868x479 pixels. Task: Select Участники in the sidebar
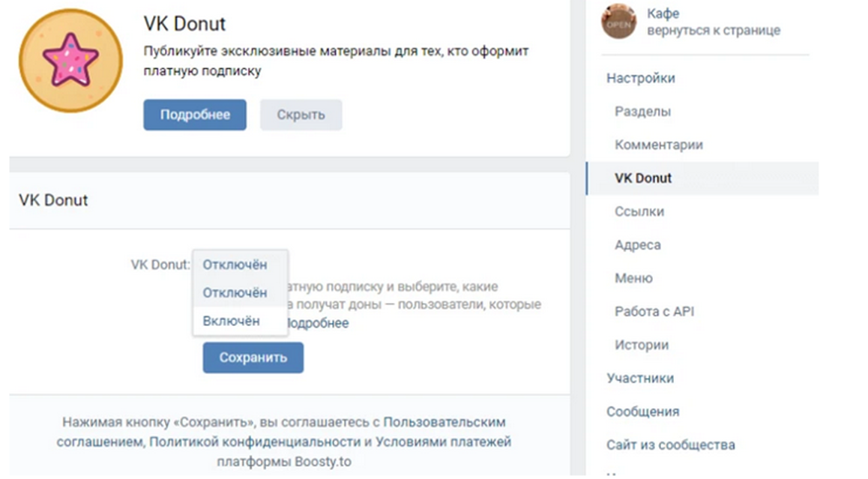(640, 378)
